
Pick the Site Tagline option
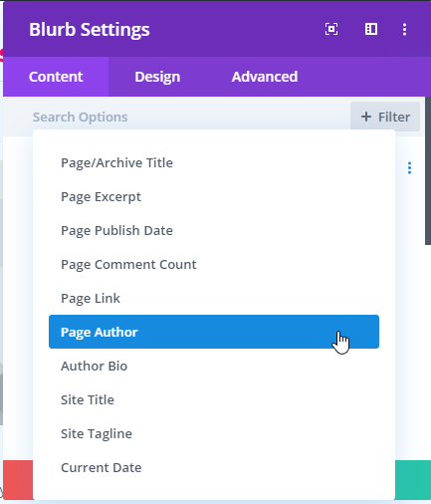(x=214, y=434)
